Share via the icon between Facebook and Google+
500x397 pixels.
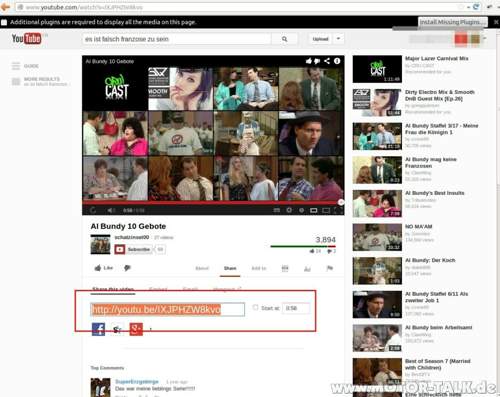pos(117,329)
